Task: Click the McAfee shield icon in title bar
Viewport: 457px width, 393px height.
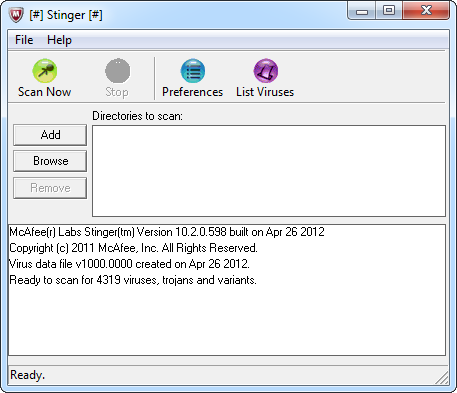Action: pyautogui.click(x=16, y=15)
